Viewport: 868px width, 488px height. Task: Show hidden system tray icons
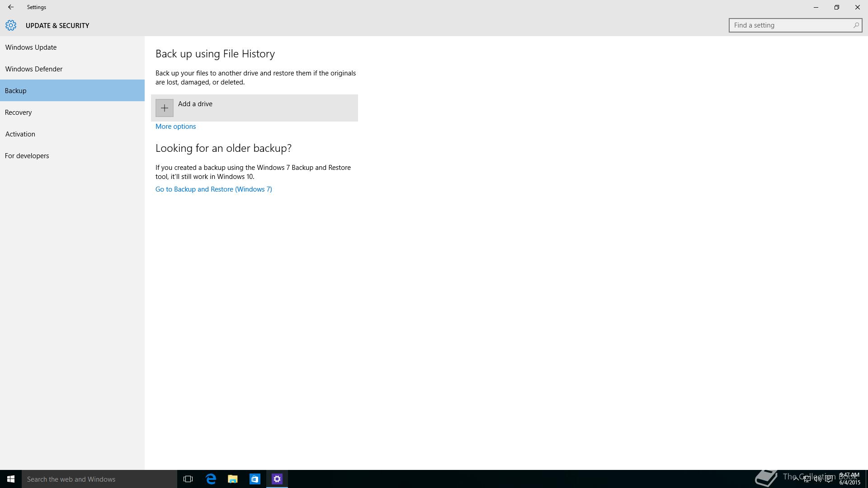tap(796, 479)
